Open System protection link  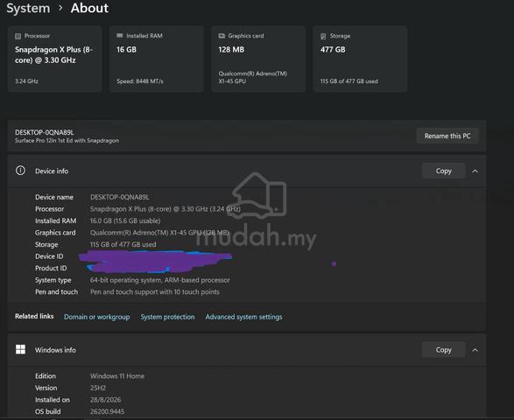tap(167, 317)
